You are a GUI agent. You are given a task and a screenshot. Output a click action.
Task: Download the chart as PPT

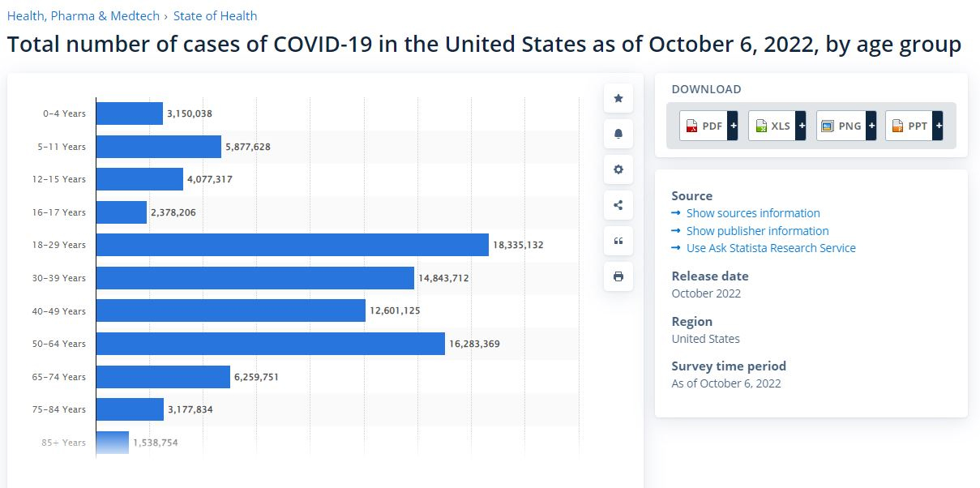coord(909,126)
